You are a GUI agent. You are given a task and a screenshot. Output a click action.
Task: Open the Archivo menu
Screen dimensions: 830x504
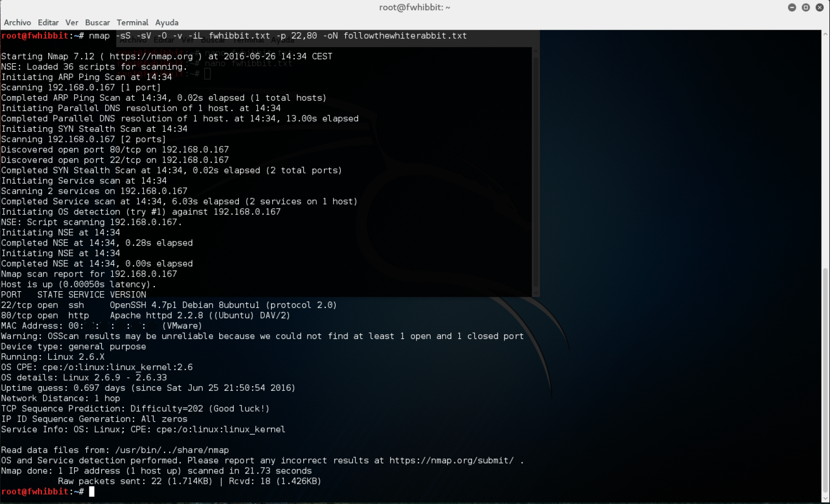coord(17,22)
